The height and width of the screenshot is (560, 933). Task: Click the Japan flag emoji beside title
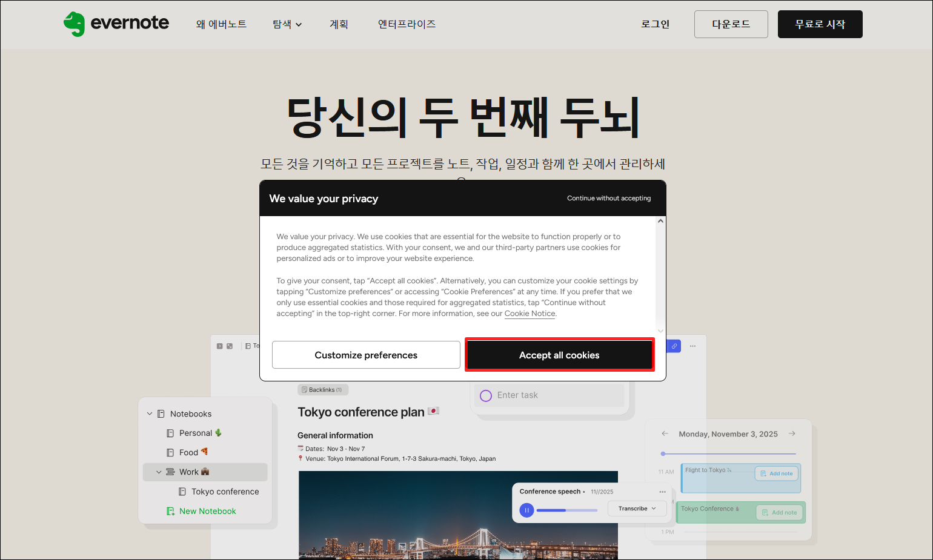(433, 411)
